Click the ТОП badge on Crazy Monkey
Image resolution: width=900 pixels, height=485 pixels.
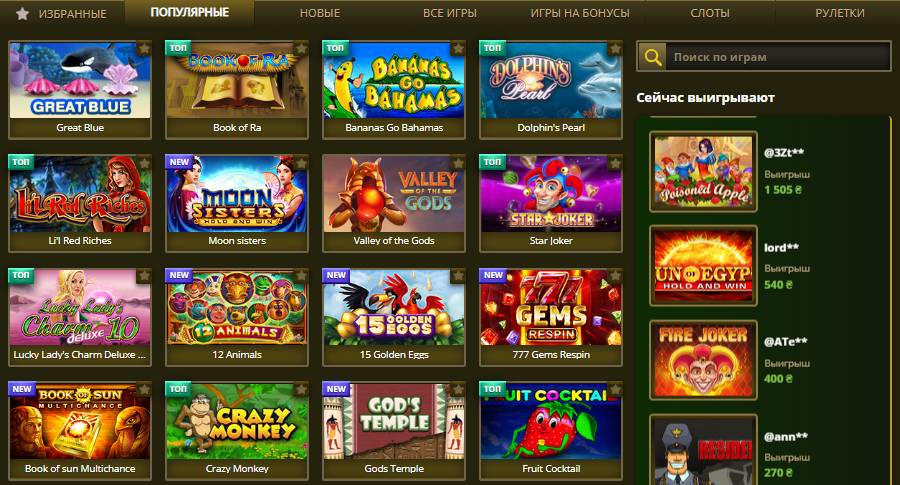point(178,389)
